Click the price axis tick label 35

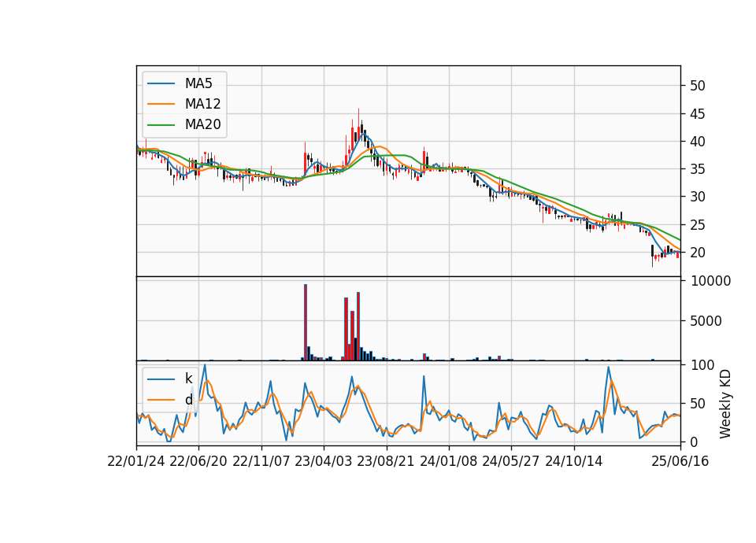[x=698, y=169]
